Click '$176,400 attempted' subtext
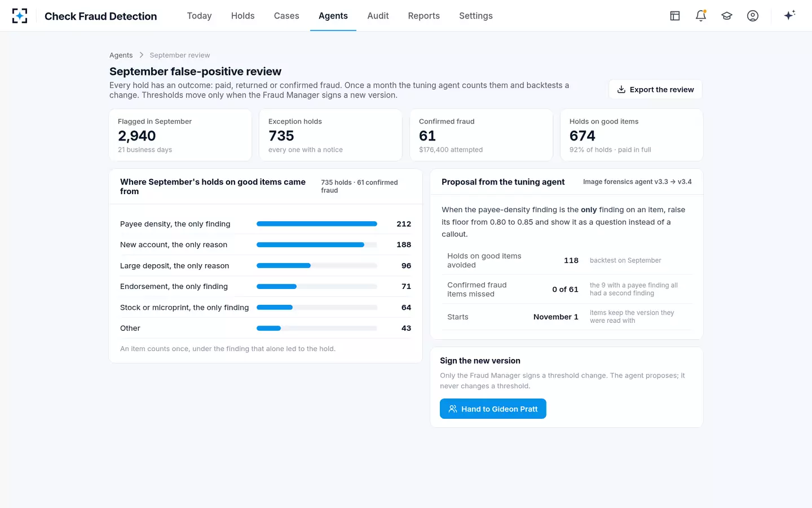The height and width of the screenshot is (508, 812). click(x=451, y=150)
